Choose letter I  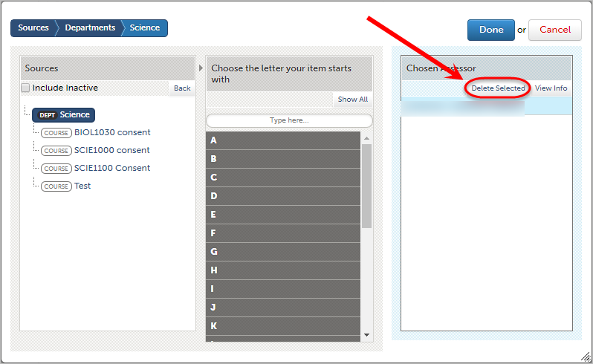[x=283, y=289]
